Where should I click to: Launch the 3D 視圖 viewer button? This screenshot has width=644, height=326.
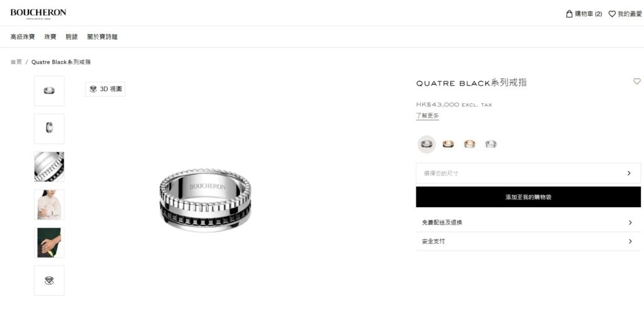pyautogui.click(x=105, y=89)
